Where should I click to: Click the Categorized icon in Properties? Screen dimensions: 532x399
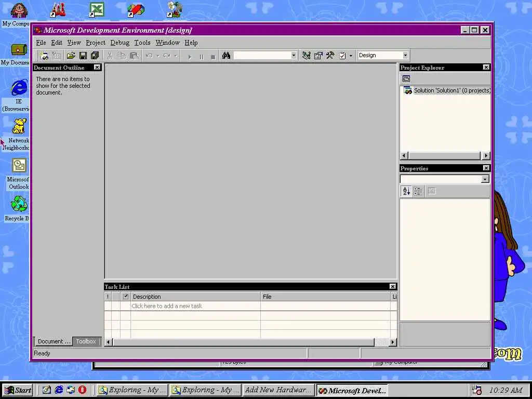coord(418,191)
